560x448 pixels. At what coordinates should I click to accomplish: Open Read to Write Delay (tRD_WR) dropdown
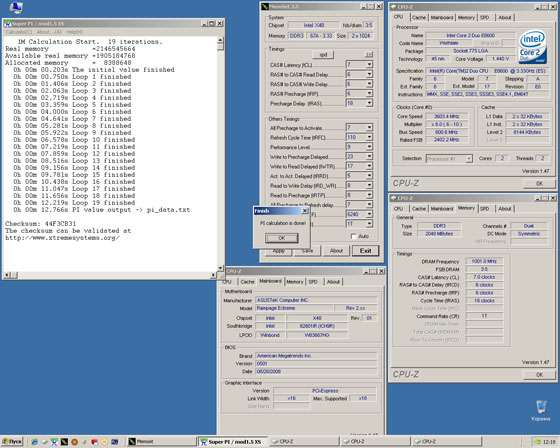[369, 185]
